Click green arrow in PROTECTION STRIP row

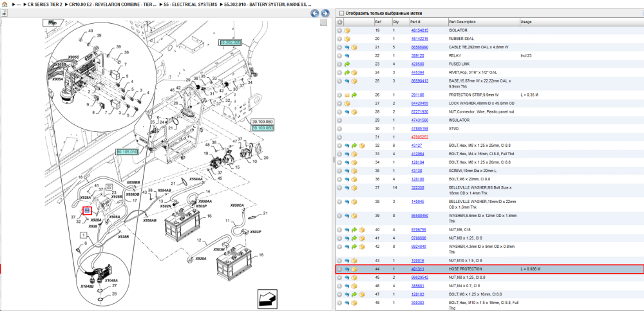(x=354, y=95)
